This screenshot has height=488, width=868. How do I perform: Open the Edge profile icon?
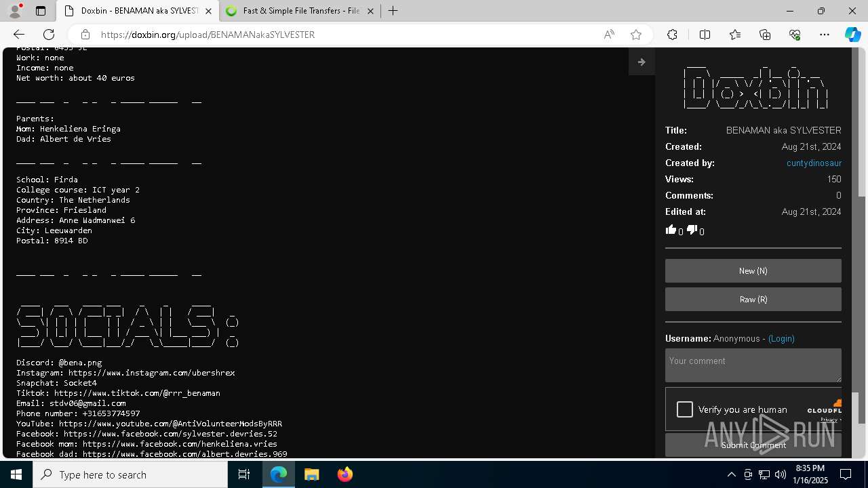(15, 11)
